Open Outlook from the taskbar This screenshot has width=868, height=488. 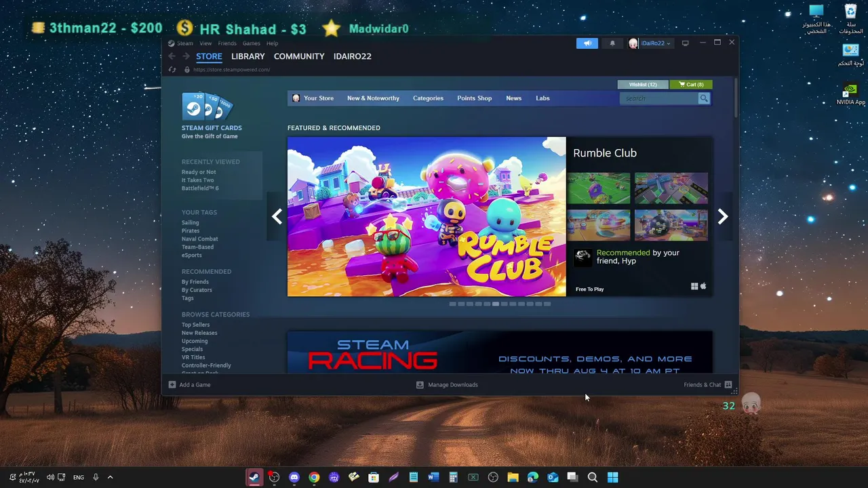click(x=553, y=477)
